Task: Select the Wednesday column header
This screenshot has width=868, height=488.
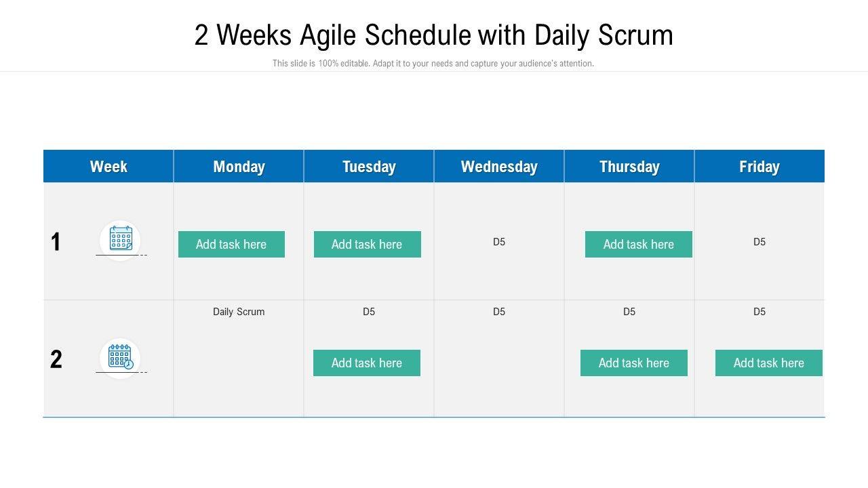Action: [499, 167]
